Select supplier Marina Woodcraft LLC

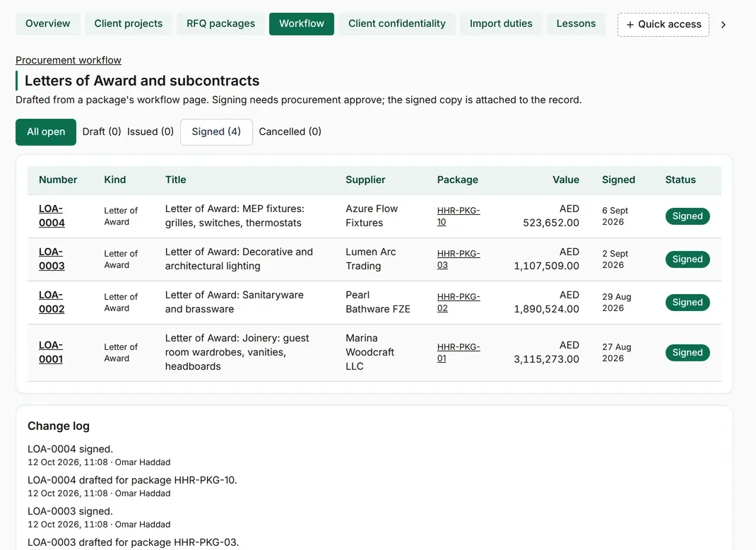[370, 352]
